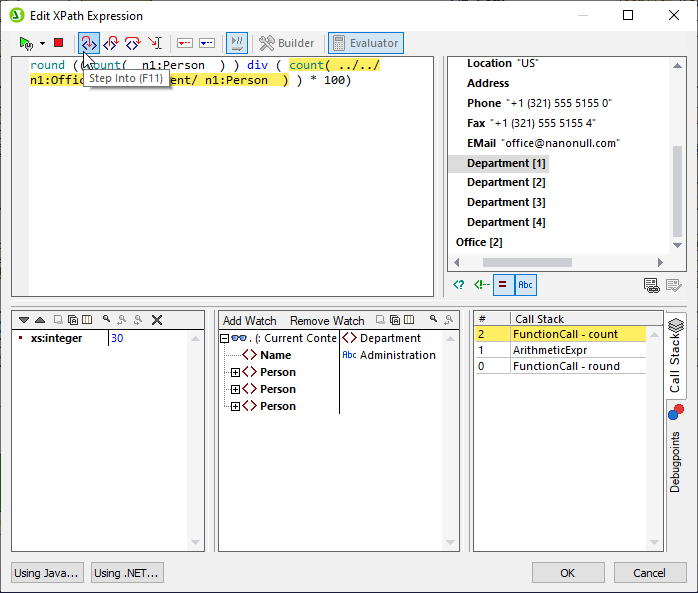
Task: Toggle the Abc text display button
Action: click(525, 285)
